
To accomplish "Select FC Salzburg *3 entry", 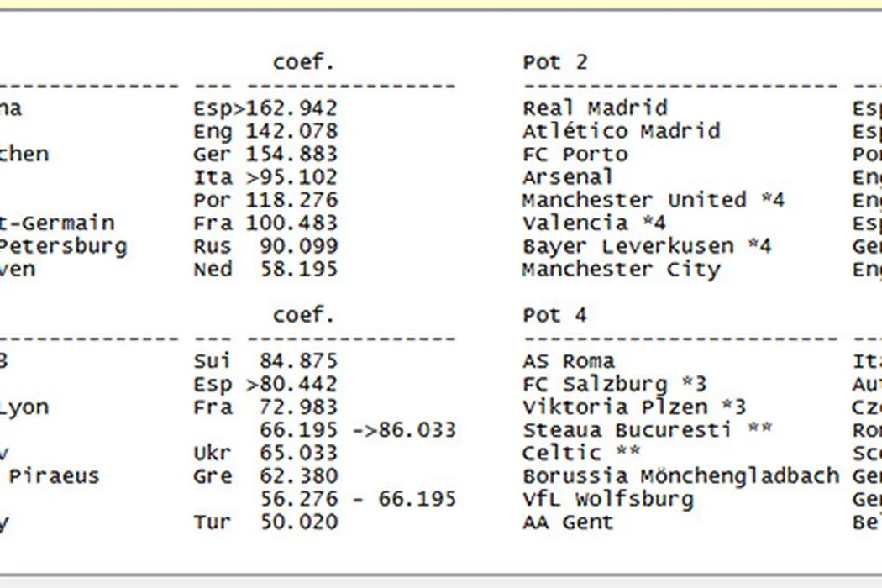I will click(614, 385).
